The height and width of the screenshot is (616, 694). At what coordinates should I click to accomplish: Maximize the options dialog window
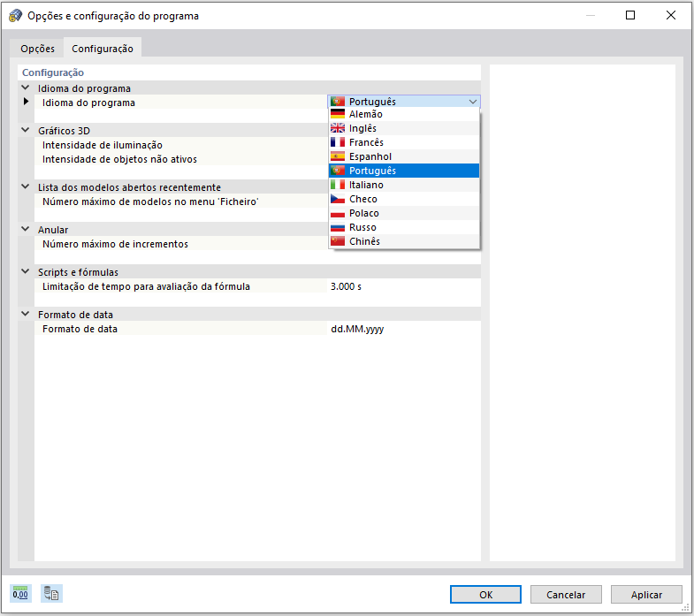[x=630, y=16]
